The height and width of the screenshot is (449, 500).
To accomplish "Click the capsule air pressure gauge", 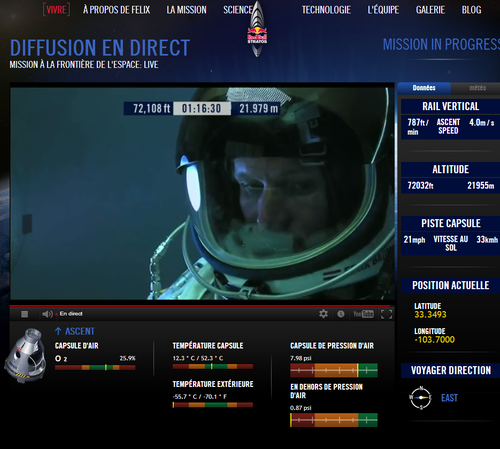I will pos(334,370).
